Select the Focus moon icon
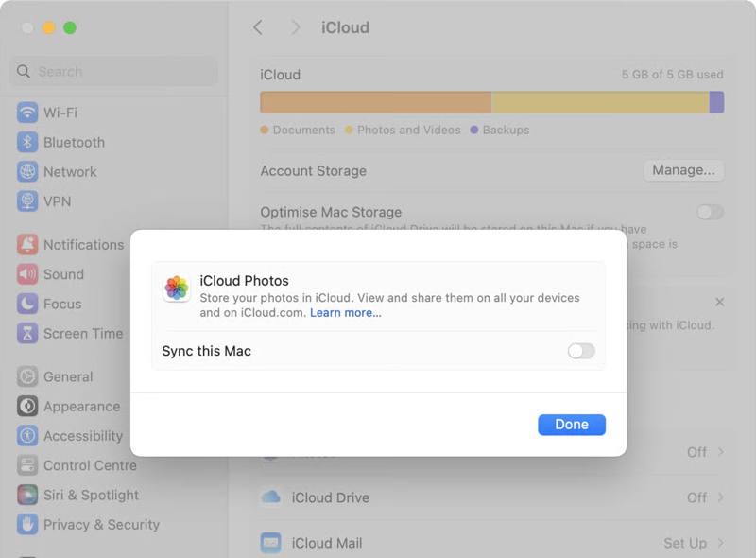The width and height of the screenshot is (756, 558). [27, 304]
